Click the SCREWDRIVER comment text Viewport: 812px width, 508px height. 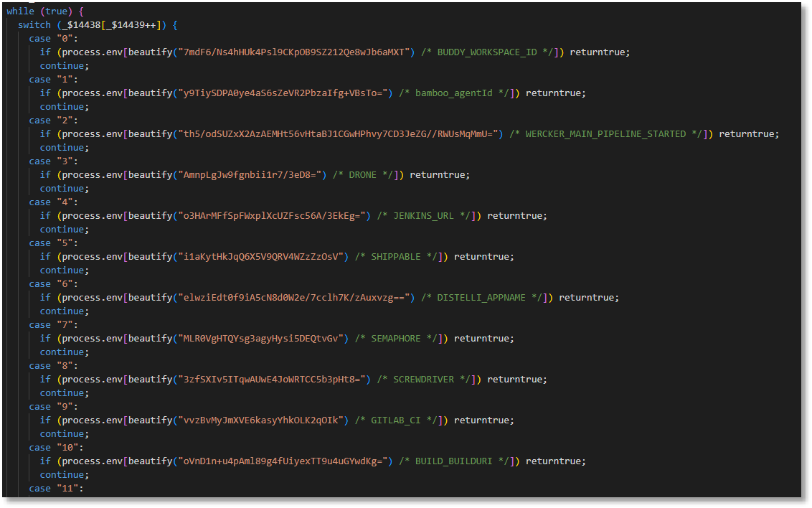click(423, 380)
